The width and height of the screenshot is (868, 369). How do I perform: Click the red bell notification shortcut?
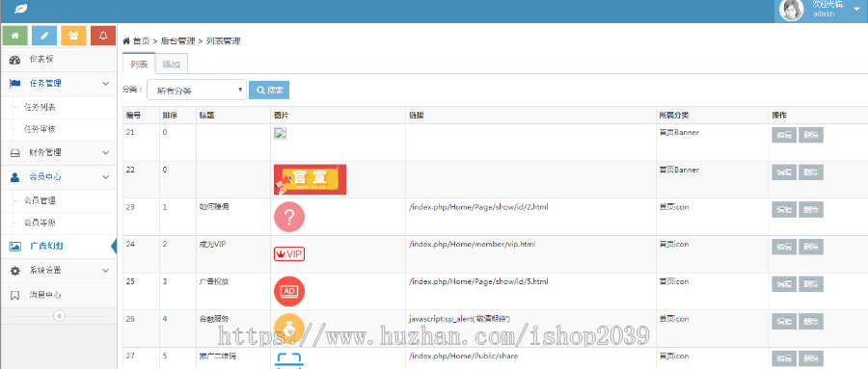click(103, 36)
